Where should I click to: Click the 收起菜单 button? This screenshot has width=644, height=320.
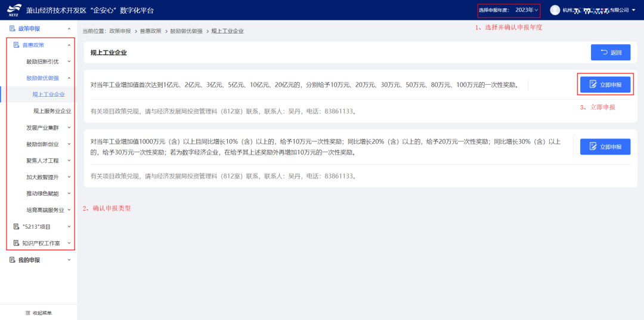39,313
